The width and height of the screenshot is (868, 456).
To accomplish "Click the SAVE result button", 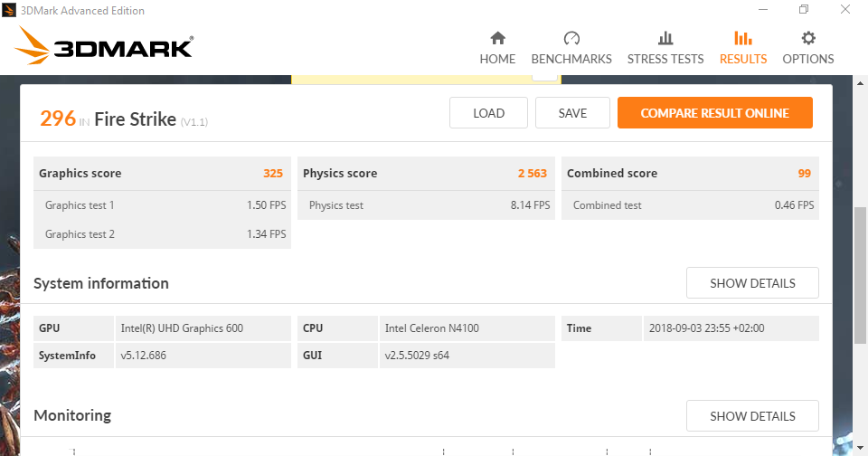I will (x=572, y=113).
